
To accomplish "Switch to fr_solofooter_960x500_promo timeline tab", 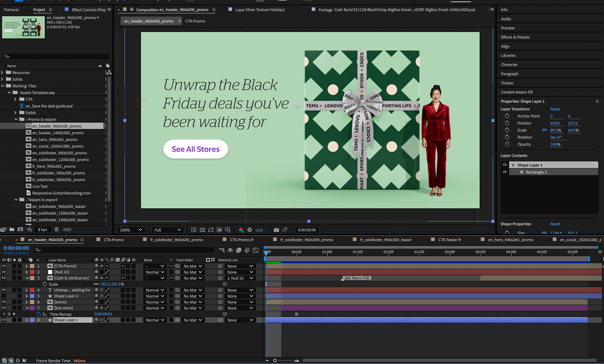I will tap(176, 240).
